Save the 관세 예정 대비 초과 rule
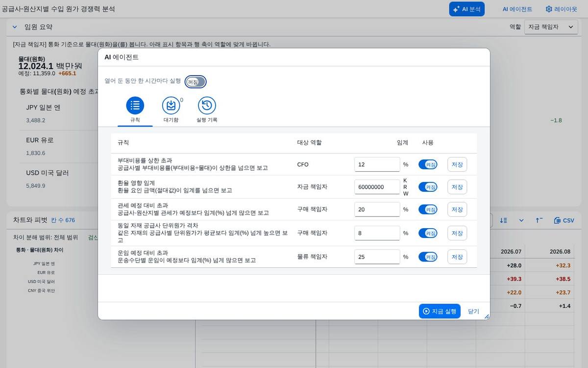Image resolution: width=588 pixels, height=368 pixels. (x=457, y=210)
